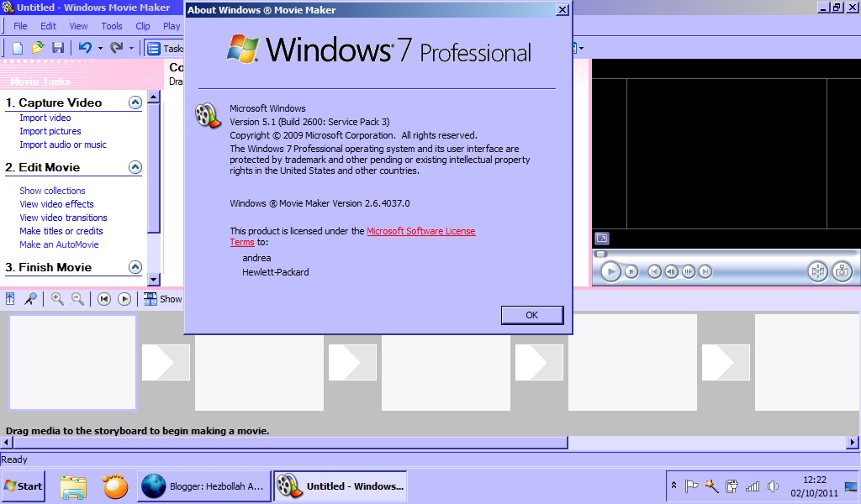Click the Action Center flag tray icon
The image size is (861, 504).
[691, 486]
